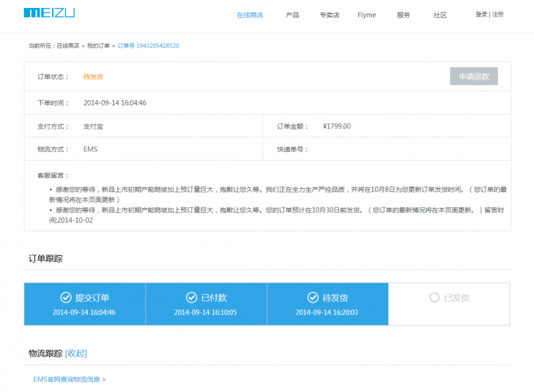534x392 pixels.
Task: Click the 物流跟踪 heading
Action: [45, 353]
